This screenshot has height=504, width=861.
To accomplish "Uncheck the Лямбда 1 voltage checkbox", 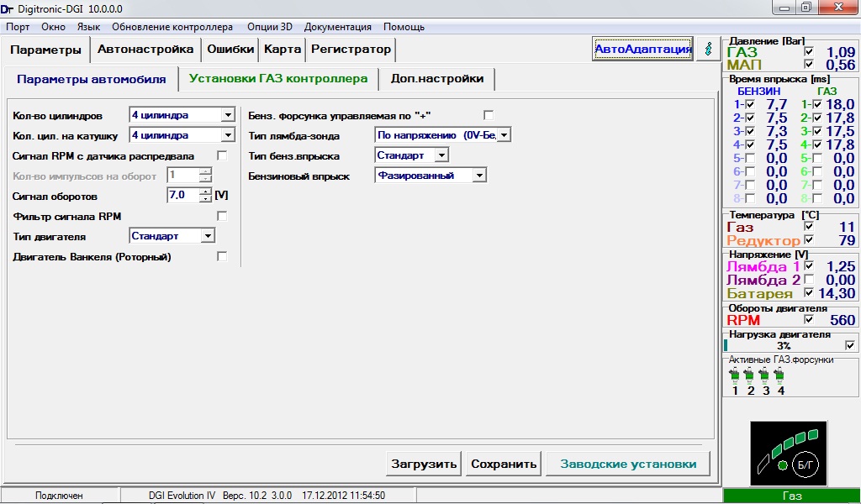I will click(809, 266).
